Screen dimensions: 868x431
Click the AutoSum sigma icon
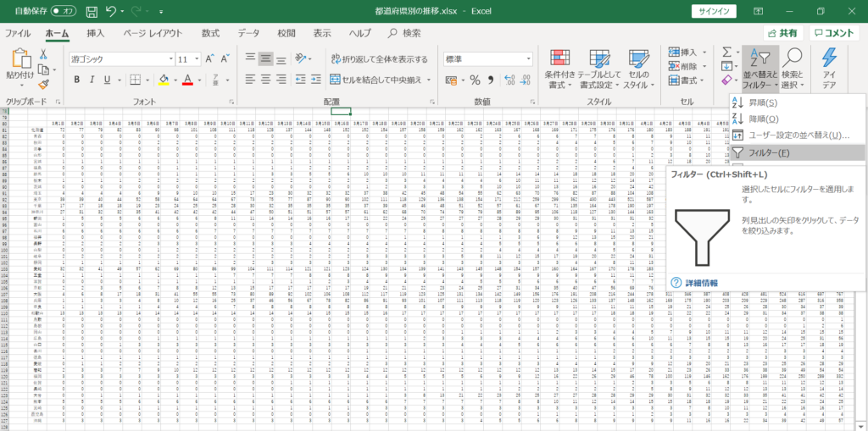click(x=727, y=52)
